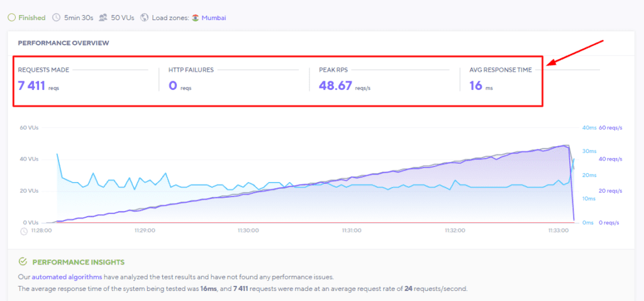Click the 0ms axis label
644x301 pixels.
coord(588,222)
